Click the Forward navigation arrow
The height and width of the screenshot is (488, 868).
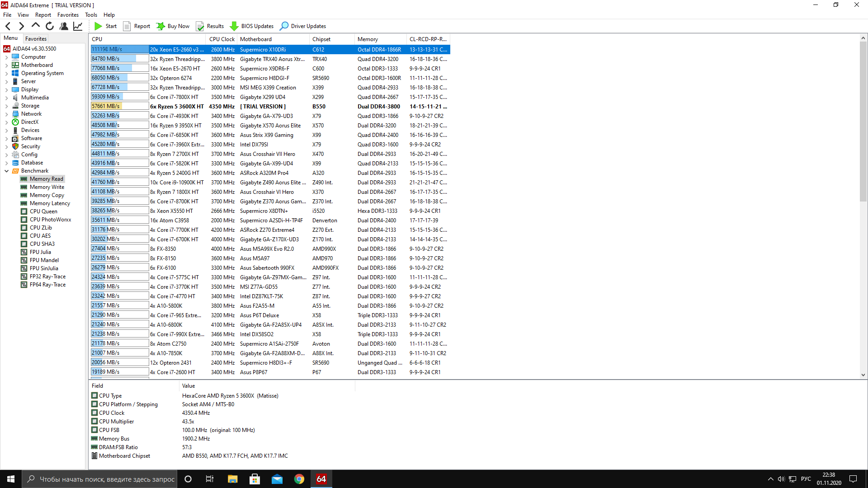tap(21, 26)
